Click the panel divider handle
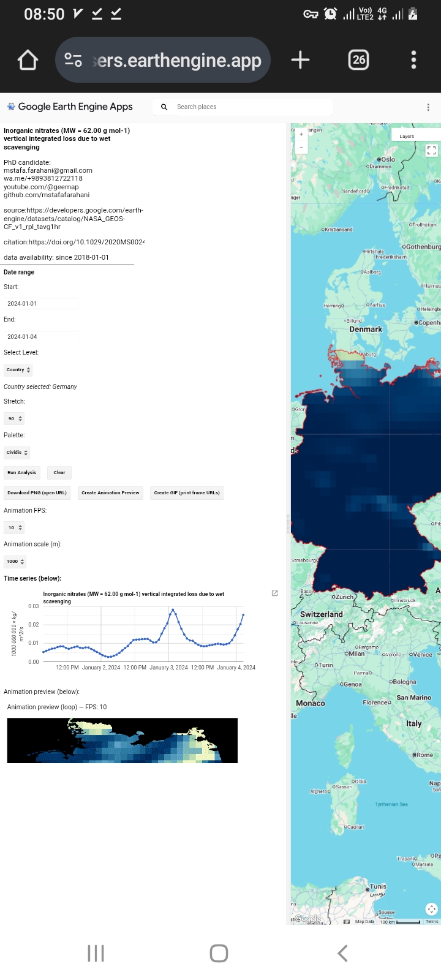Viewport: 441px width, 980px height. [x=288, y=524]
